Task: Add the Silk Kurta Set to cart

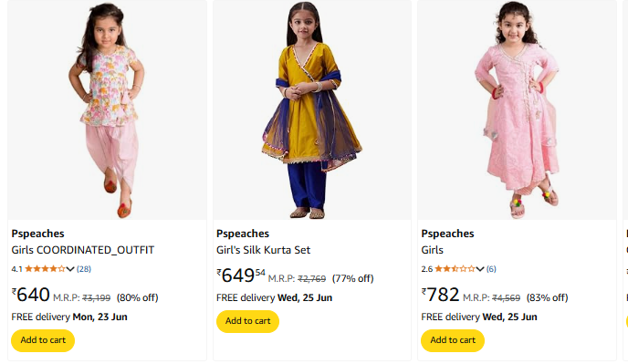Action: tap(247, 321)
